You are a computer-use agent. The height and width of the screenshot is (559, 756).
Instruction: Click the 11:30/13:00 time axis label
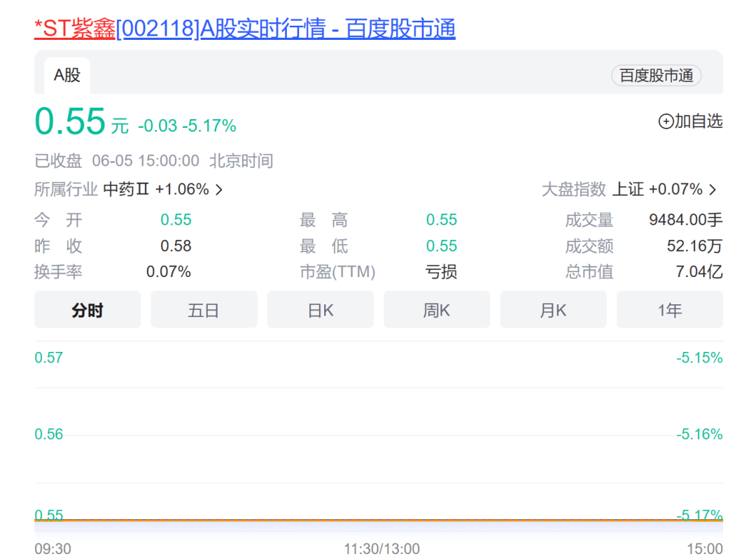pyautogui.click(x=382, y=549)
